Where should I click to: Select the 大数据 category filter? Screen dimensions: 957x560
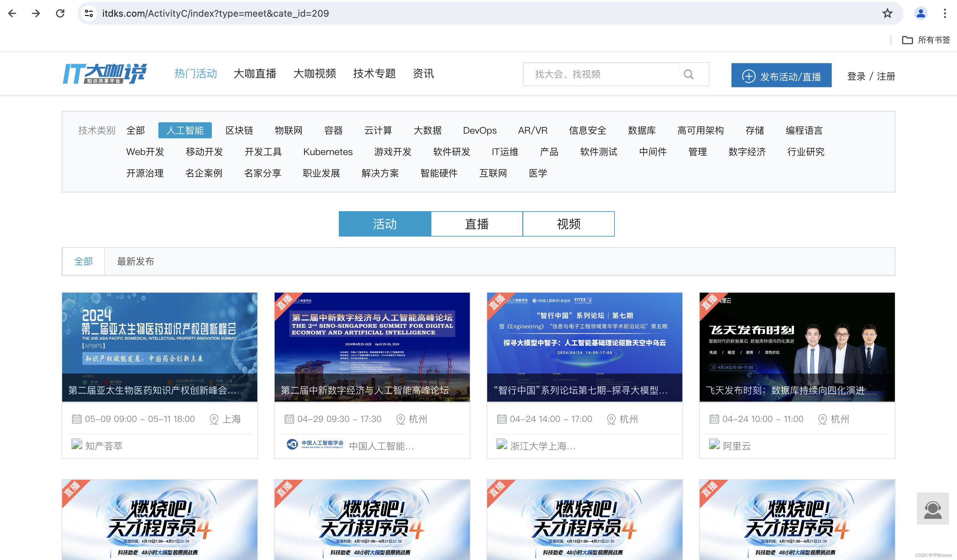(x=427, y=131)
